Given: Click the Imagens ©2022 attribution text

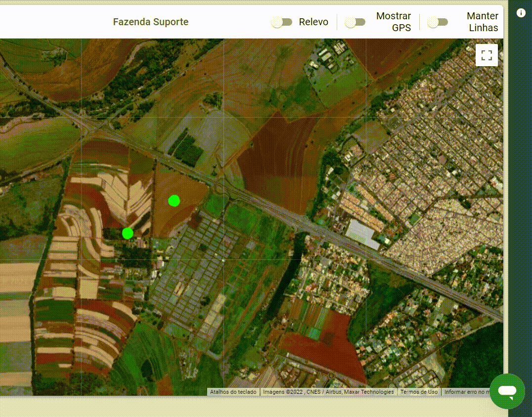Looking at the screenshot, I should [x=328, y=392].
